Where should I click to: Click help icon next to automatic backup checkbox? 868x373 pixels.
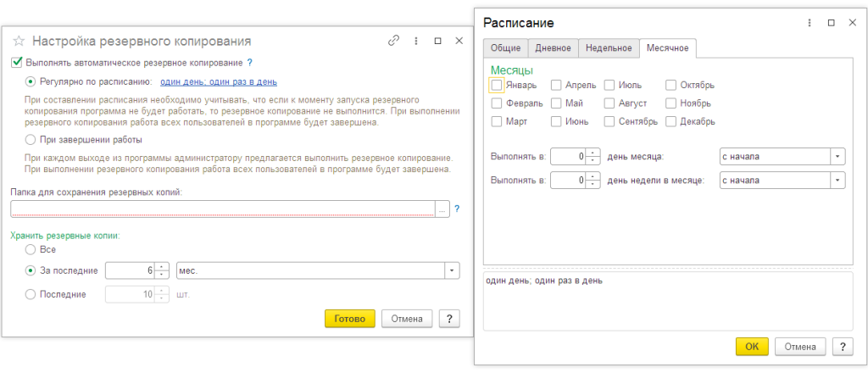coord(250,63)
